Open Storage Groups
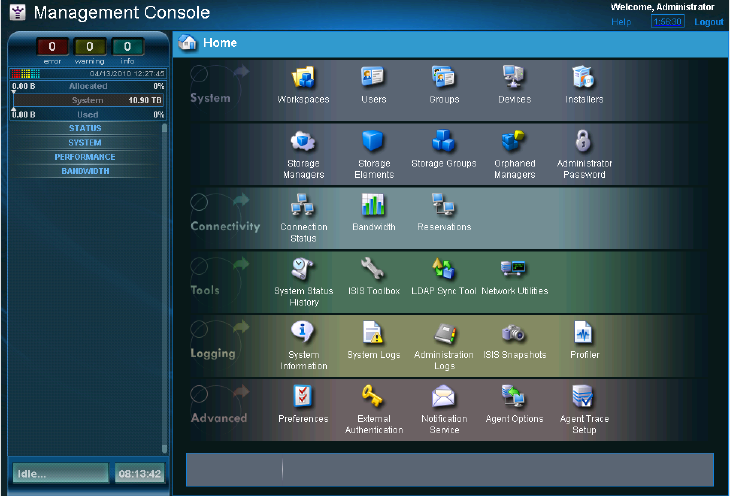This screenshot has height=496, width=730. click(444, 142)
